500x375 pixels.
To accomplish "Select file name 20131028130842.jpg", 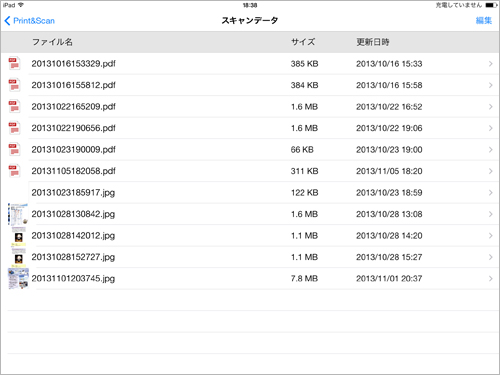I will point(73,214).
